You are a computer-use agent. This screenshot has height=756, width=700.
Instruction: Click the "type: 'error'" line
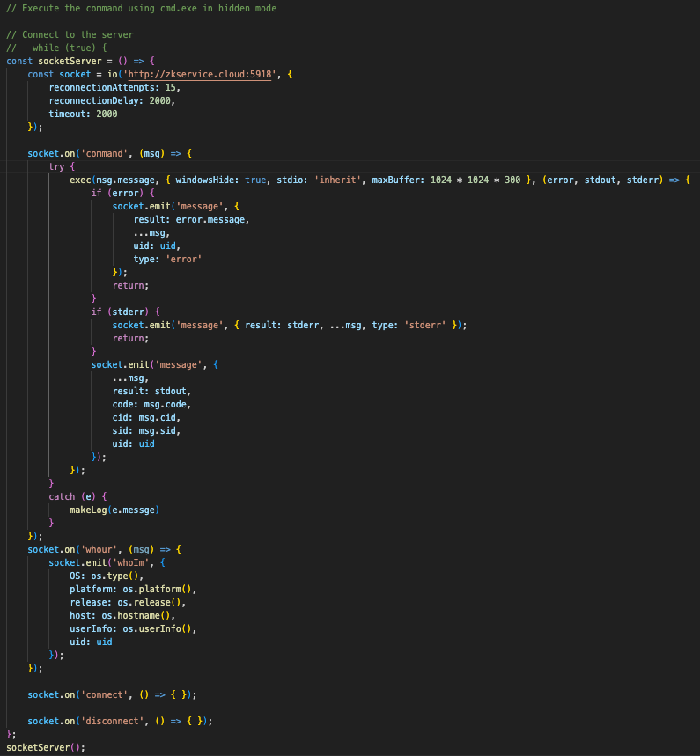167,259
